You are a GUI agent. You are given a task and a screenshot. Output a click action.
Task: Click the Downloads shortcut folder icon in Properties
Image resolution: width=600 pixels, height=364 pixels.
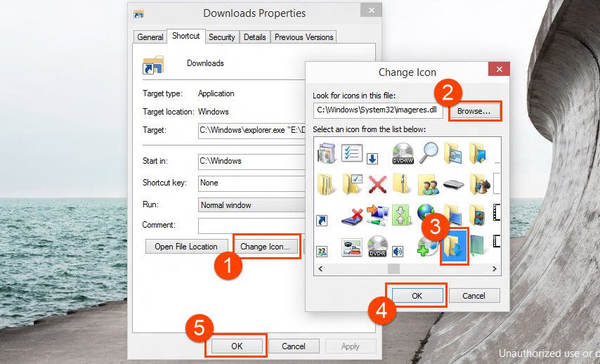click(153, 65)
